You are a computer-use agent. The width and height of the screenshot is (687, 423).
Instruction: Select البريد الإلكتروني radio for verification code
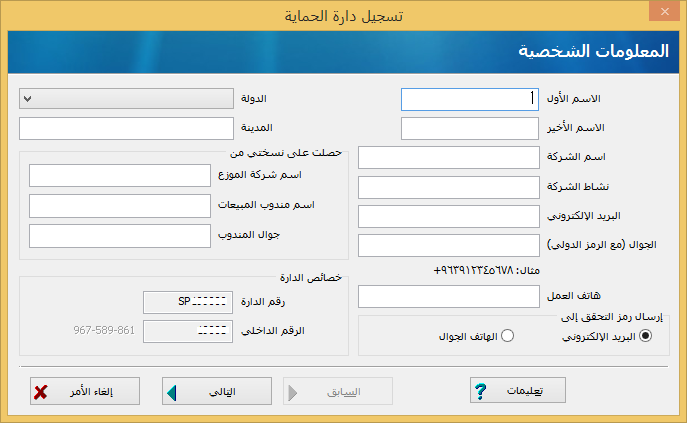[645, 336]
